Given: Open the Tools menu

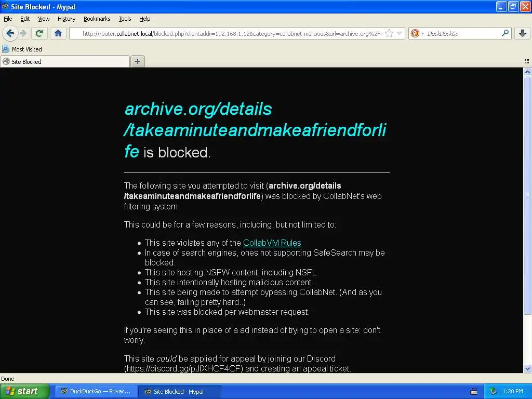Looking at the screenshot, I should [125, 19].
